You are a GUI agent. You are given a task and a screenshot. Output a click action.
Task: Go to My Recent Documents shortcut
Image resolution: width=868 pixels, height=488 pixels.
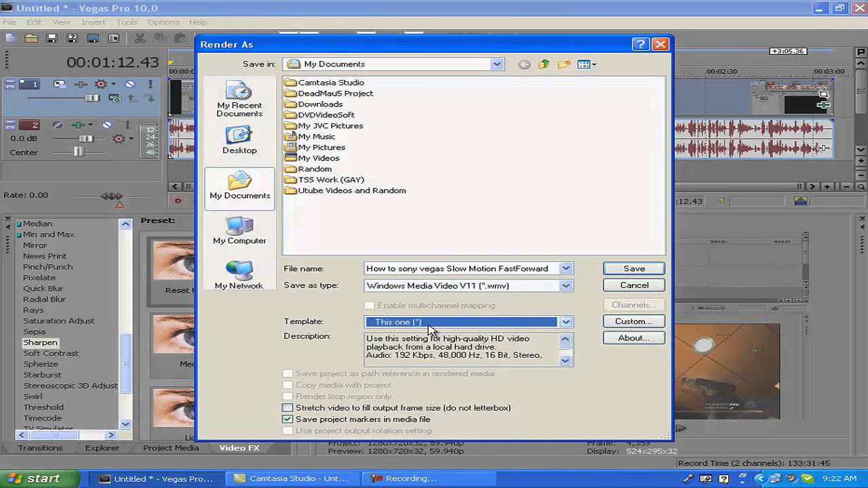point(239,100)
